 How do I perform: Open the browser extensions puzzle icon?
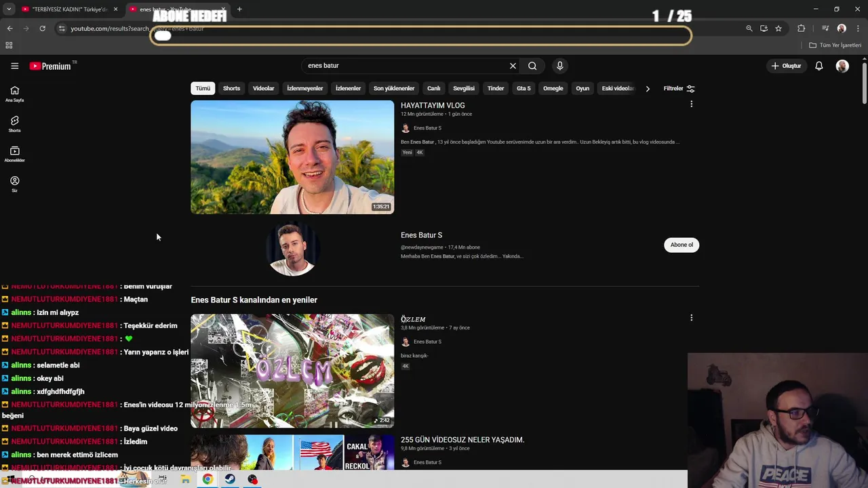click(x=802, y=28)
